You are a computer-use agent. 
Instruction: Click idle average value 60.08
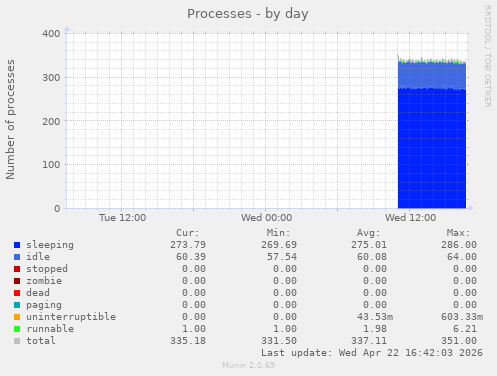click(372, 257)
